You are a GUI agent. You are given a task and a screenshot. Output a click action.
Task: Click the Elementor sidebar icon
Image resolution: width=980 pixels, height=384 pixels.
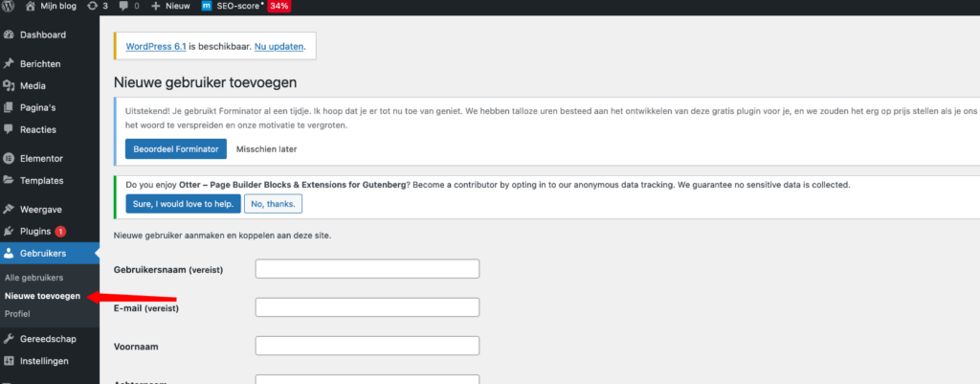[x=10, y=158]
